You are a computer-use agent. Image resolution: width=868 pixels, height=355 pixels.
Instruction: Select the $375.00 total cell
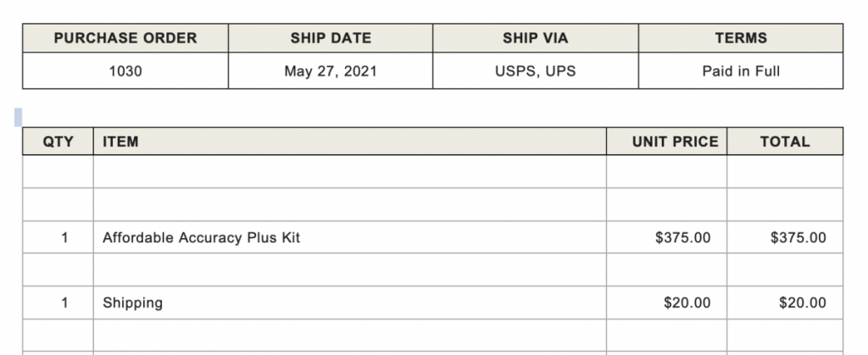[785, 237]
